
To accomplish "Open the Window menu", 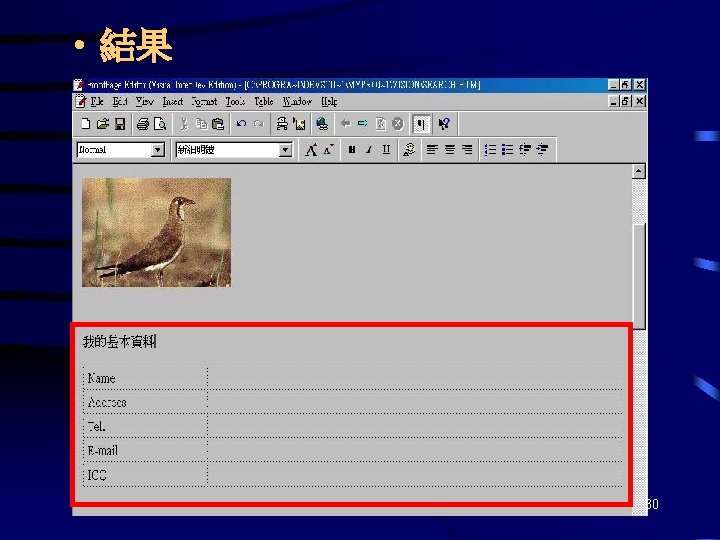I will (x=297, y=101).
